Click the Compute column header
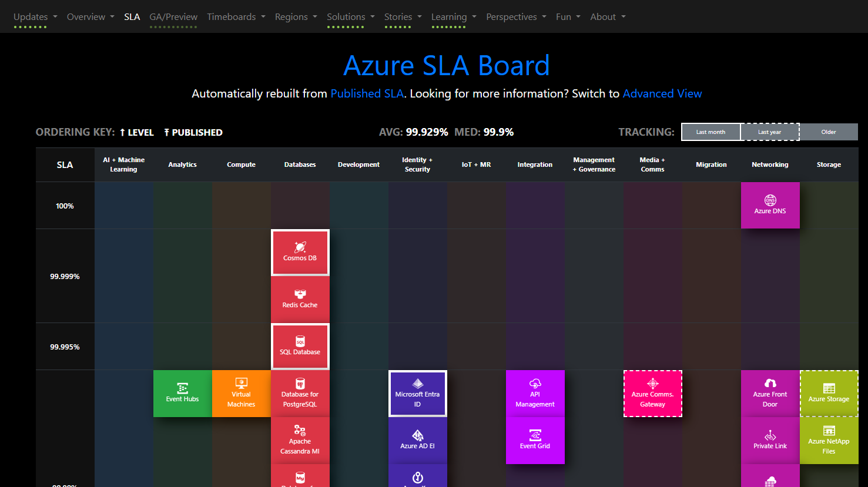This screenshot has height=487, width=868. [241, 164]
